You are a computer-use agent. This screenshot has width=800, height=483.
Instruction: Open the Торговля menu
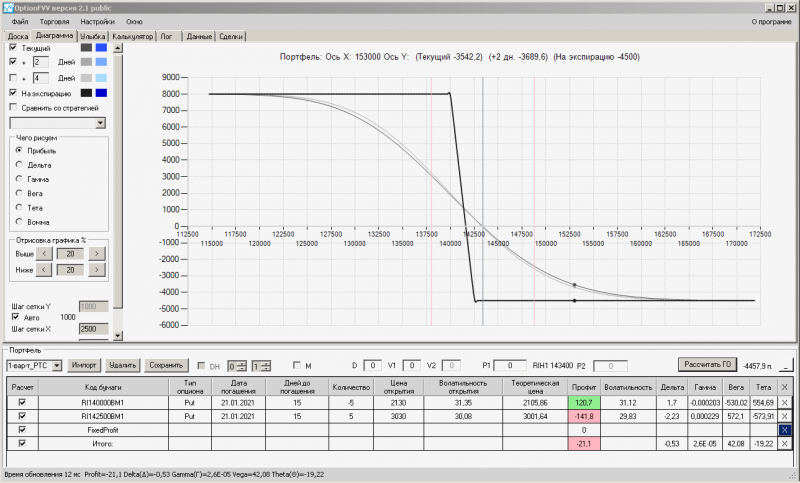point(54,21)
